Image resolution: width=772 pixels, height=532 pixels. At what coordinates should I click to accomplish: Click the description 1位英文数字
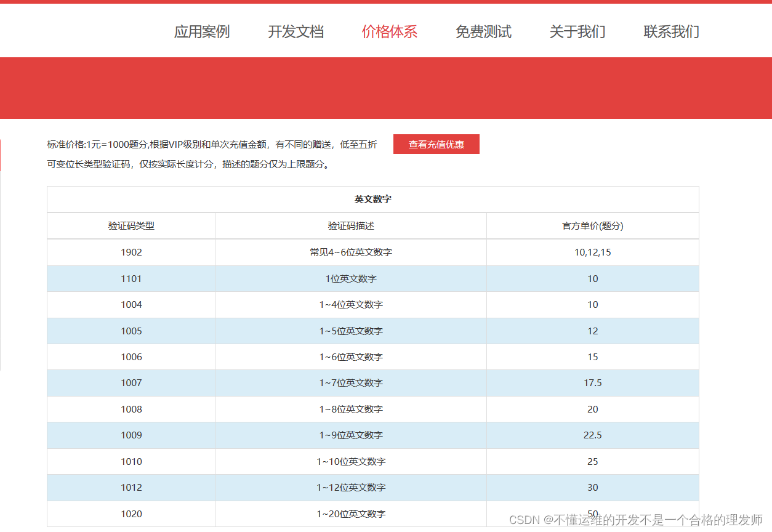tap(351, 279)
